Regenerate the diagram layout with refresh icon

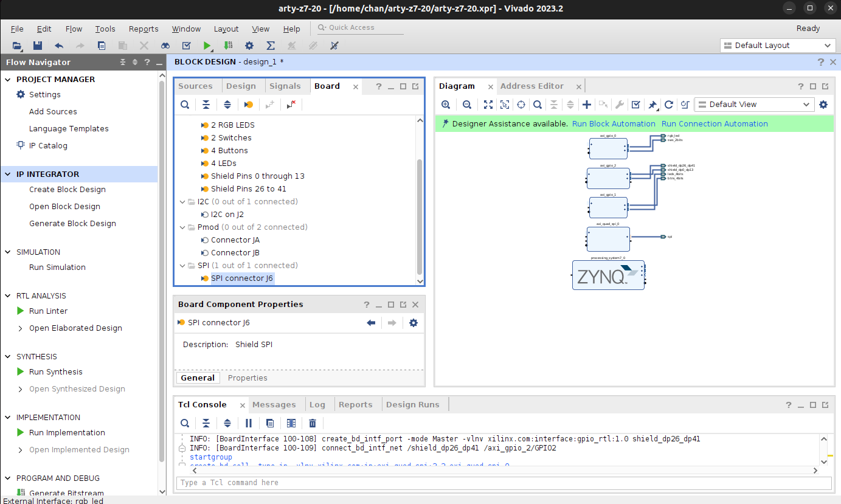[x=669, y=105]
